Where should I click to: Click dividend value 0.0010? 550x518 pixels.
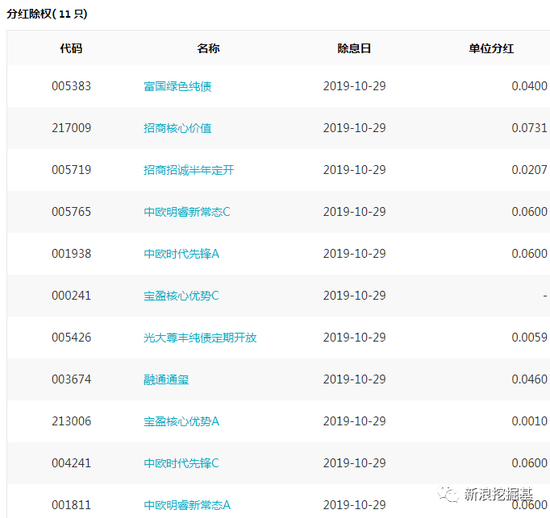pos(529,421)
